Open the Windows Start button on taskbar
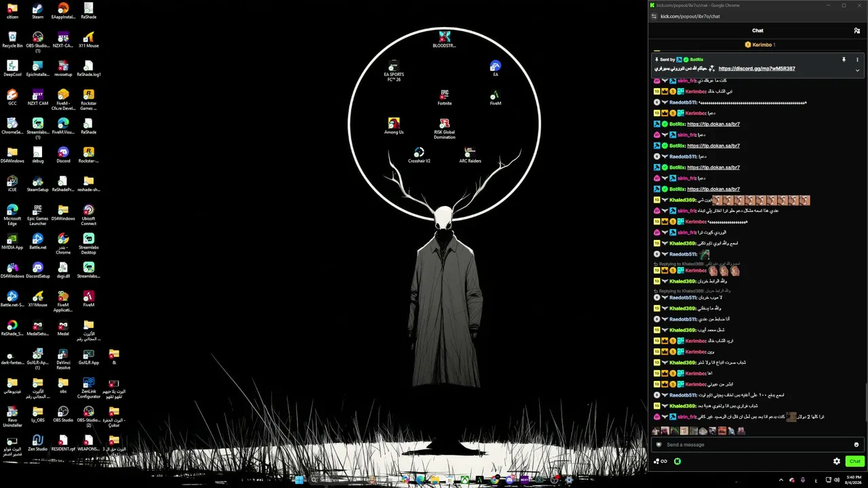The width and height of the screenshot is (868, 488). 299,480
